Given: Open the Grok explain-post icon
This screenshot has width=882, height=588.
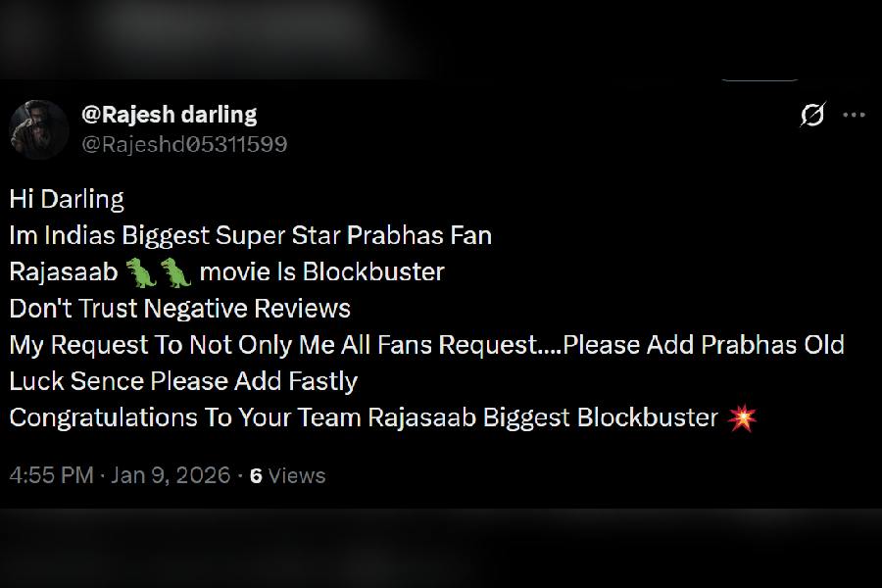Looking at the screenshot, I should coord(812,115).
